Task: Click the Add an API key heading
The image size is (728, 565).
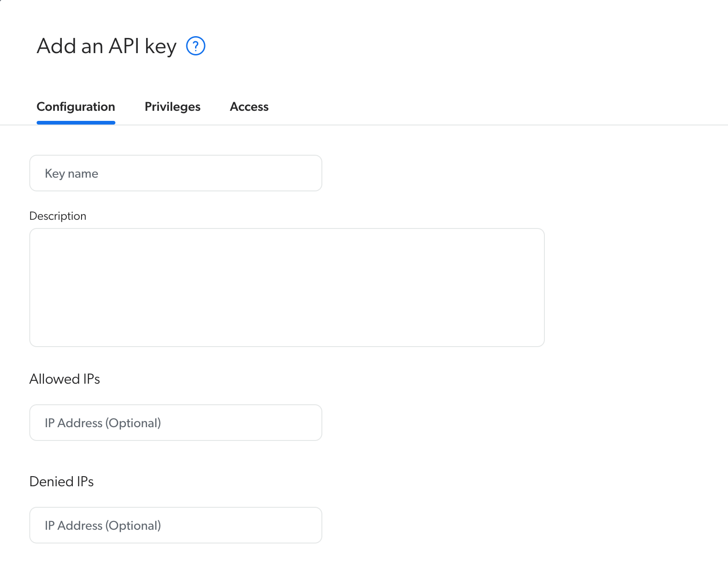Action: (107, 46)
